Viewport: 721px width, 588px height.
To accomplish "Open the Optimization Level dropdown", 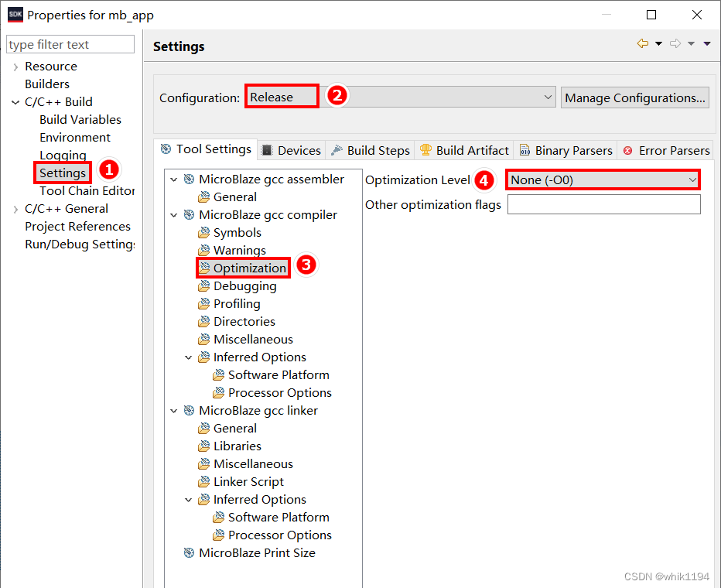I will coord(603,179).
